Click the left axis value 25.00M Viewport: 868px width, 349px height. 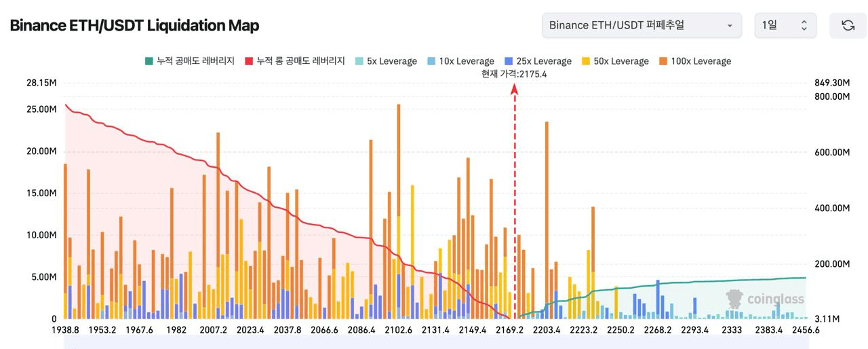[41, 109]
